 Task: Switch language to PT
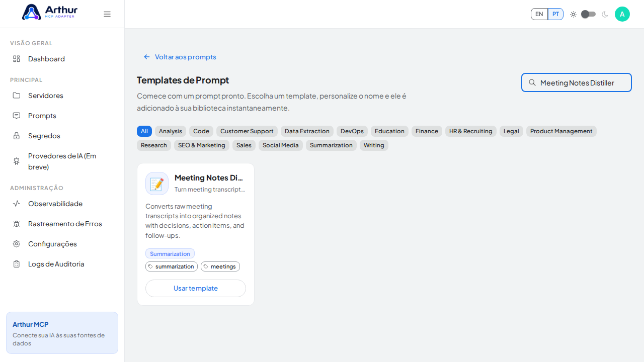(555, 14)
